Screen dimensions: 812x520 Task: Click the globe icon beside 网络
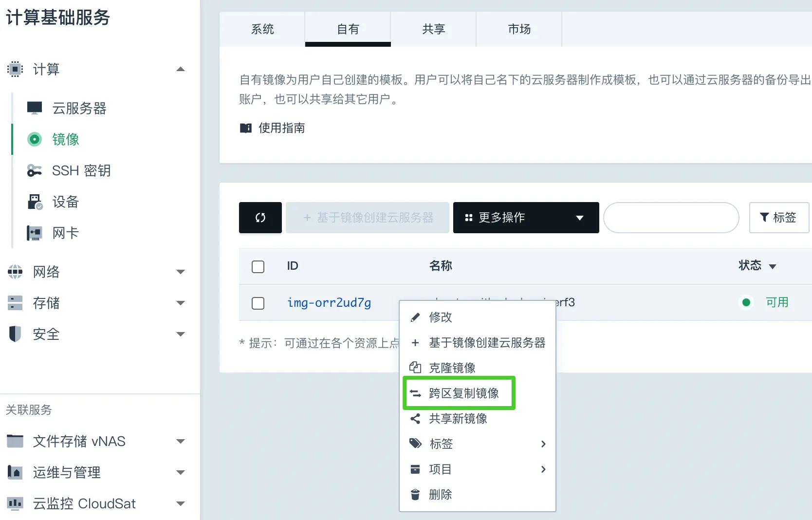click(x=15, y=272)
